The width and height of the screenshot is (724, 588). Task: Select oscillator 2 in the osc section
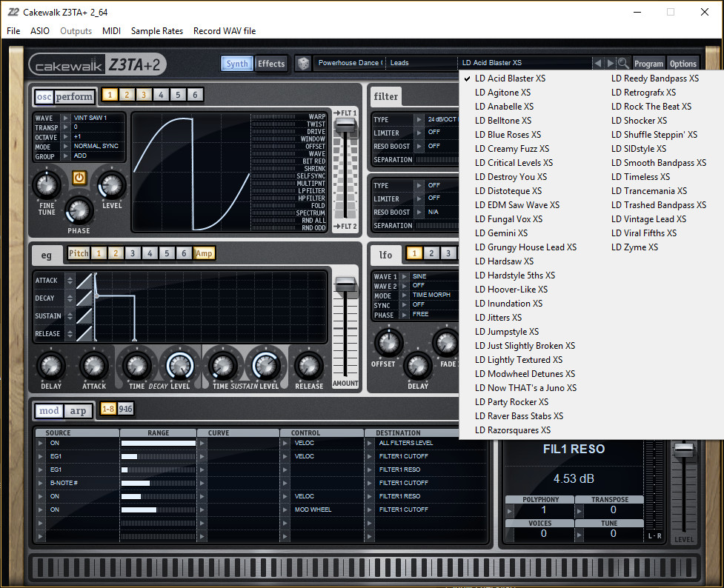[x=126, y=95]
